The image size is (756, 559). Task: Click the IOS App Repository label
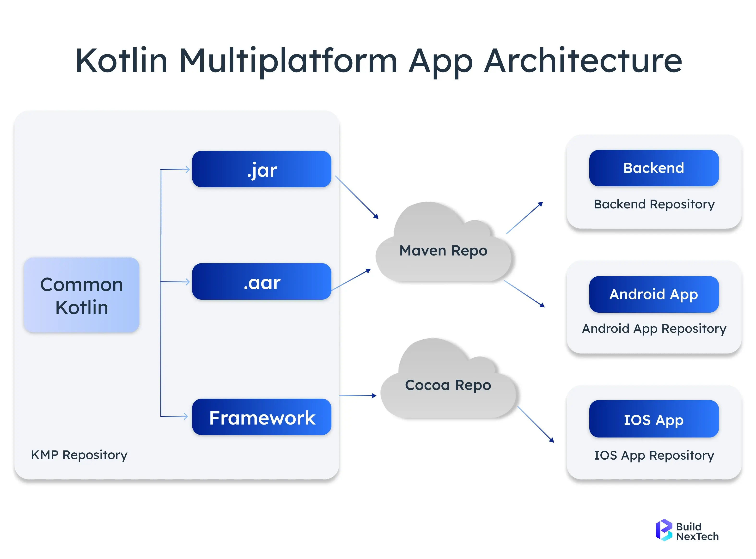click(654, 456)
